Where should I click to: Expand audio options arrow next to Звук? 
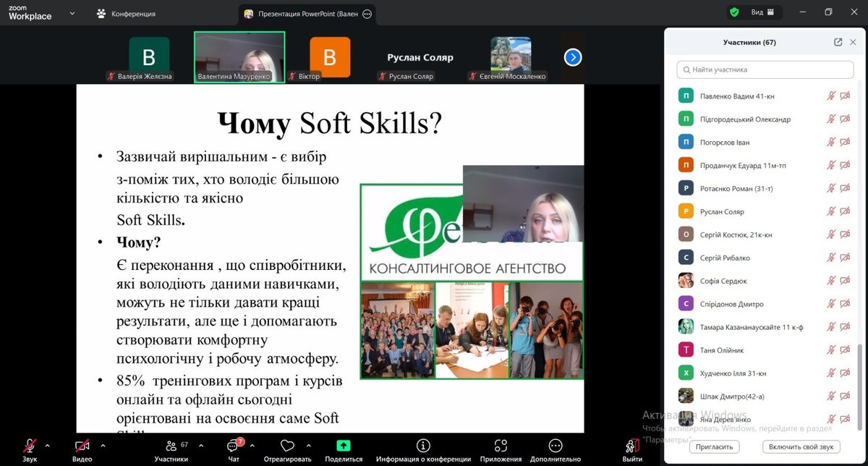point(48,446)
